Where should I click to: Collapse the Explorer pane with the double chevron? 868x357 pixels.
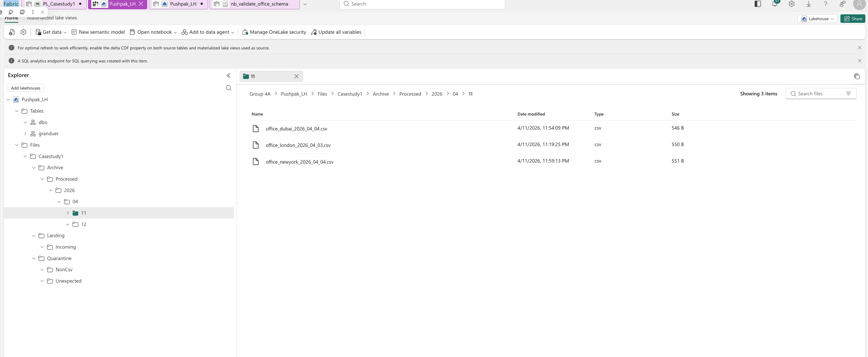(228, 76)
